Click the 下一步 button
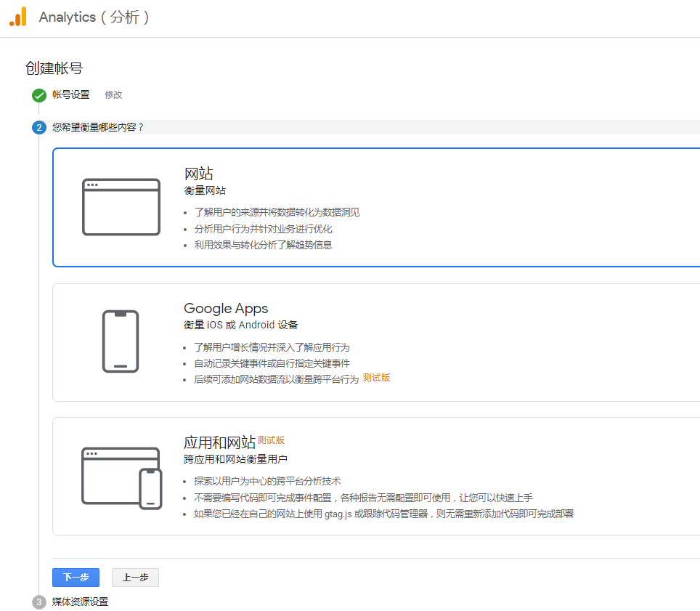This screenshot has width=700, height=611. tap(76, 578)
